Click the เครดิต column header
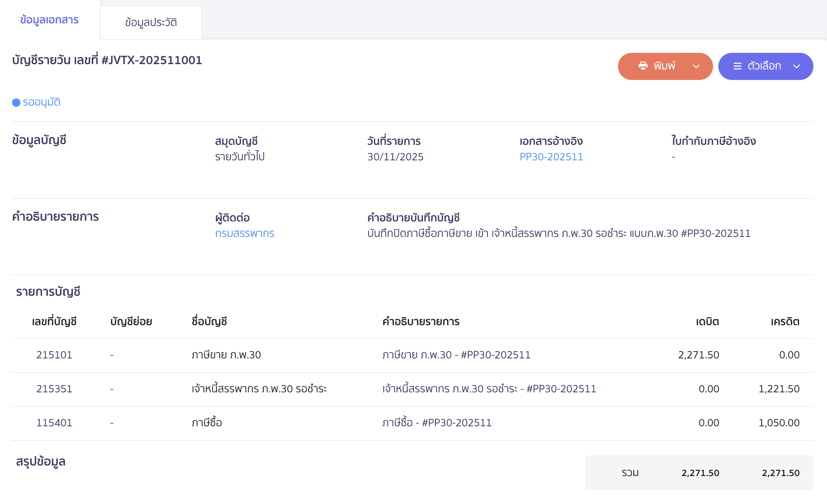This screenshot has width=827, height=504. click(x=785, y=322)
